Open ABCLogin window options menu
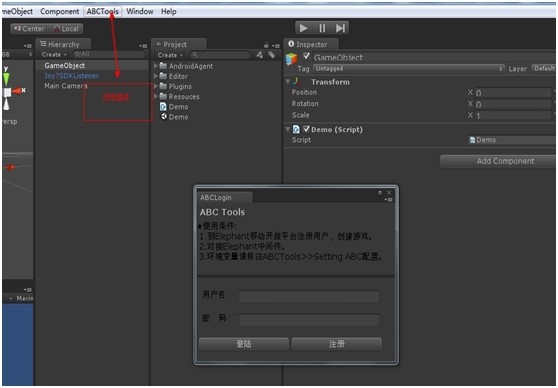 point(389,200)
